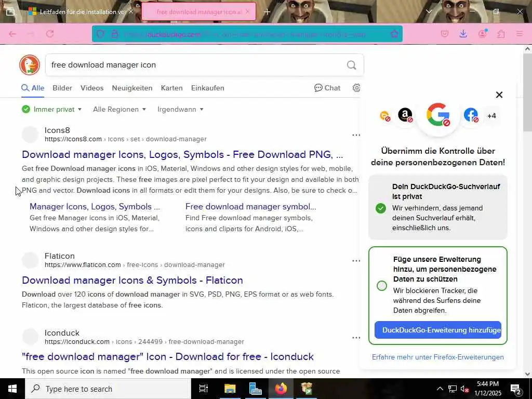
Task: Click the DuckDuckGo duck logo
Action: pyautogui.click(x=30, y=65)
